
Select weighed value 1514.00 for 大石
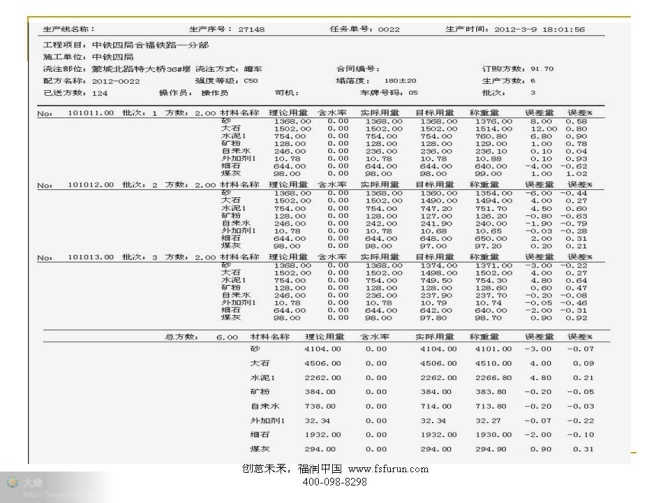pos(494,129)
